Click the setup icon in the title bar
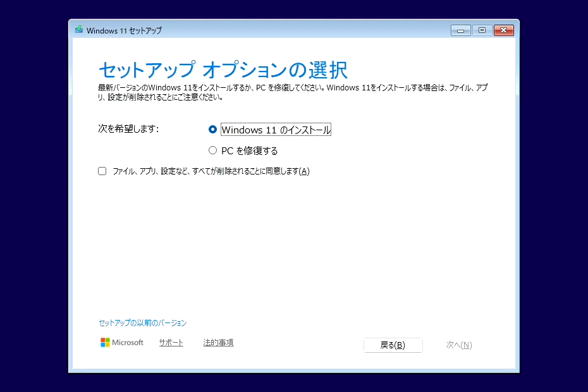The image size is (588, 392). [x=79, y=29]
